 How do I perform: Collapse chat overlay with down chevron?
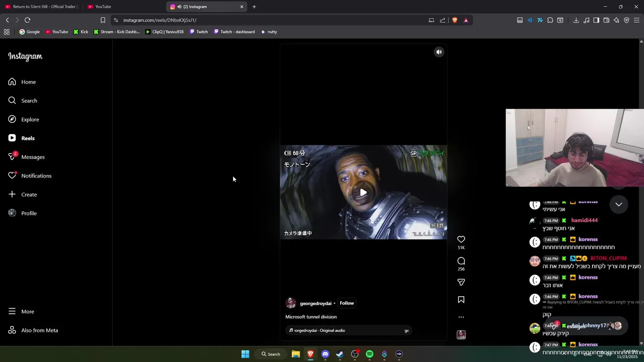(x=619, y=205)
